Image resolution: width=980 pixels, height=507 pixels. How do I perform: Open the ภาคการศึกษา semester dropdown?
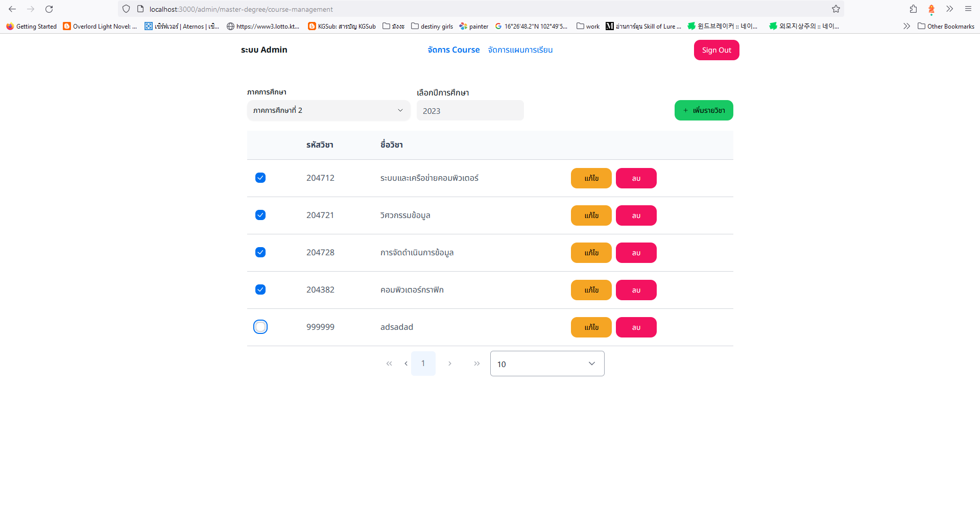328,110
